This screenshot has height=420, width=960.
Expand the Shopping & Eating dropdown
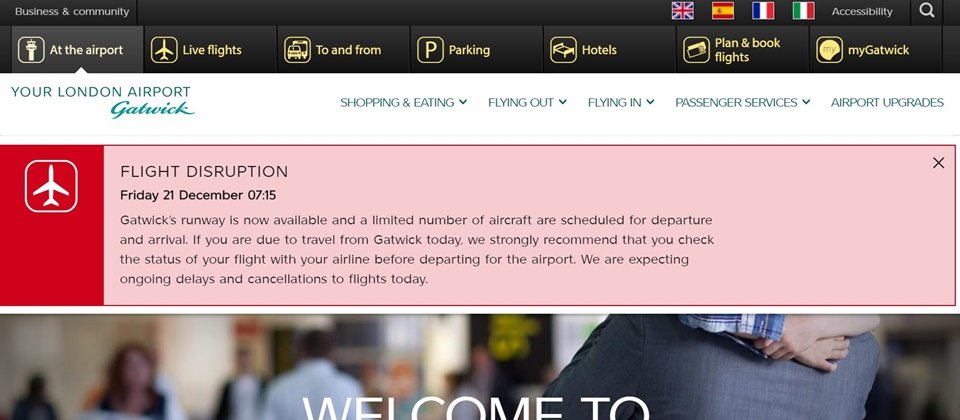tap(403, 102)
